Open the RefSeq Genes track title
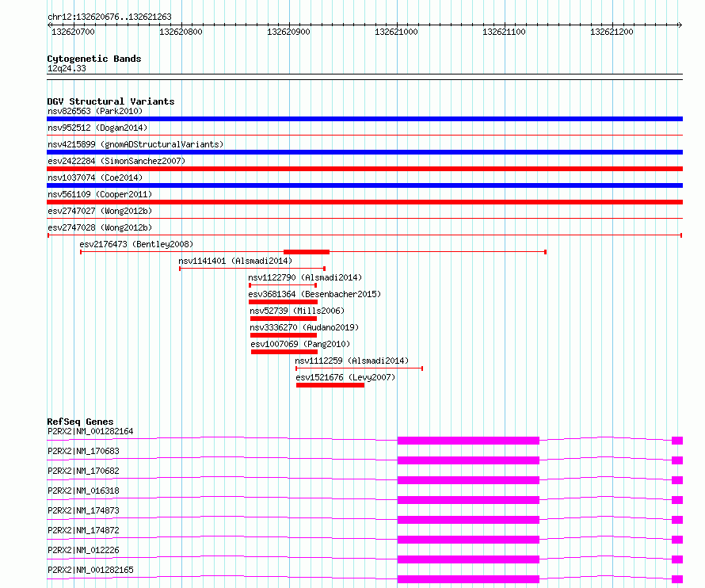Image resolution: width=705 pixels, height=588 pixels. tap(80, 422)
